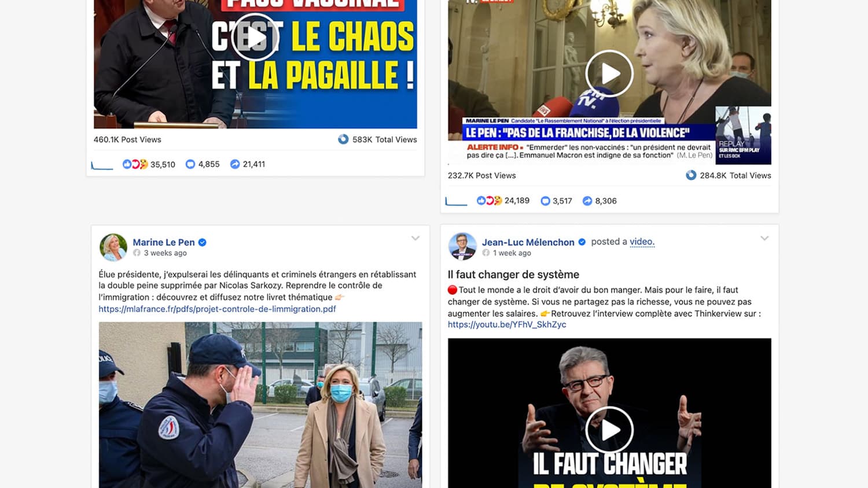Open the mlafrance.fr immigration PDF link
Viewport: 868px width, 488px height.
coord(217,309)
